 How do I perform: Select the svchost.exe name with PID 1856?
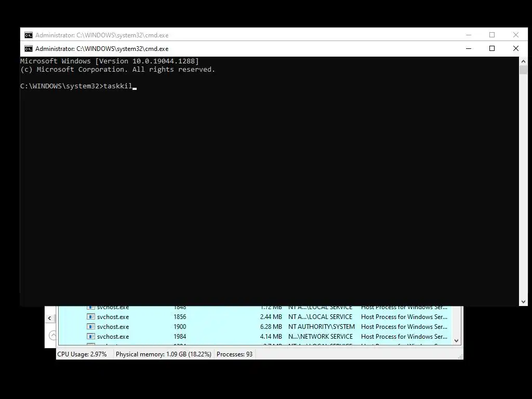click(x=113, y=316)
